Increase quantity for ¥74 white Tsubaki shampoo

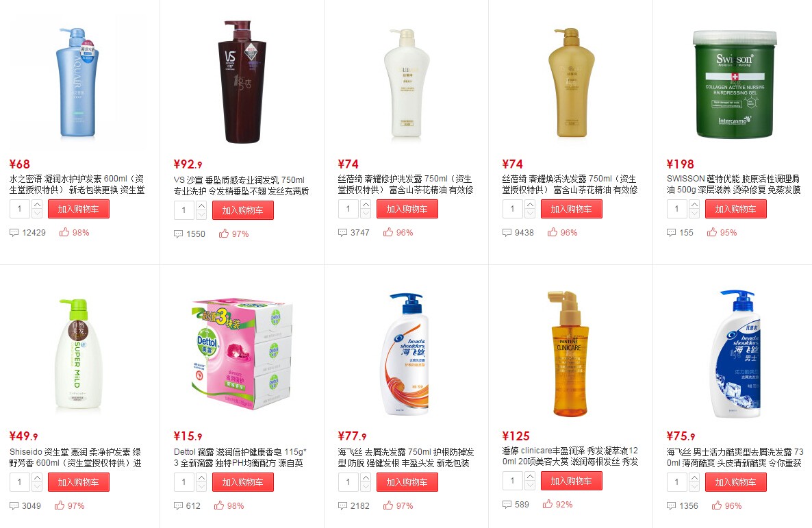pyautogui.click(x=365, y=205)
